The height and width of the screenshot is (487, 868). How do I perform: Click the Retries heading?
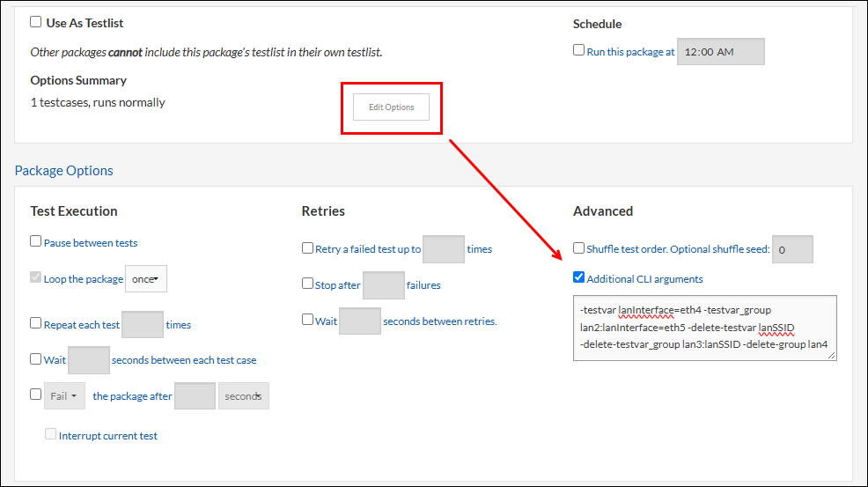323,211
